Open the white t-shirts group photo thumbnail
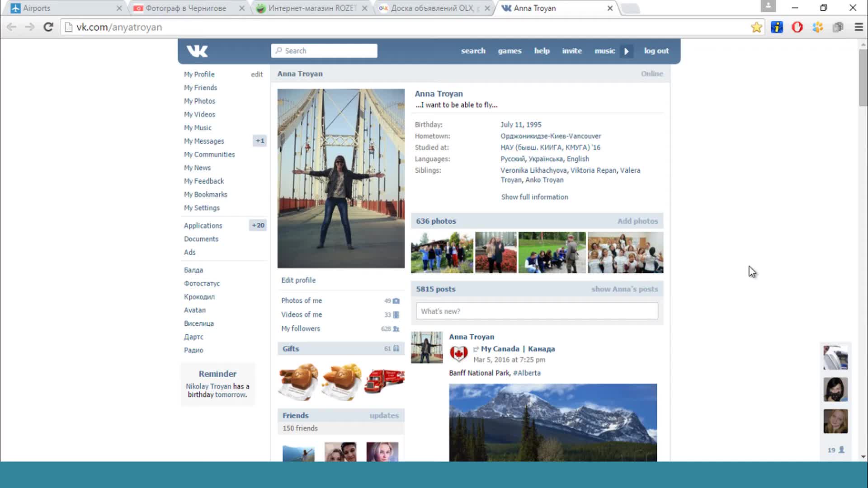Screen dimensions: 868x488 [x=625, y=253]
